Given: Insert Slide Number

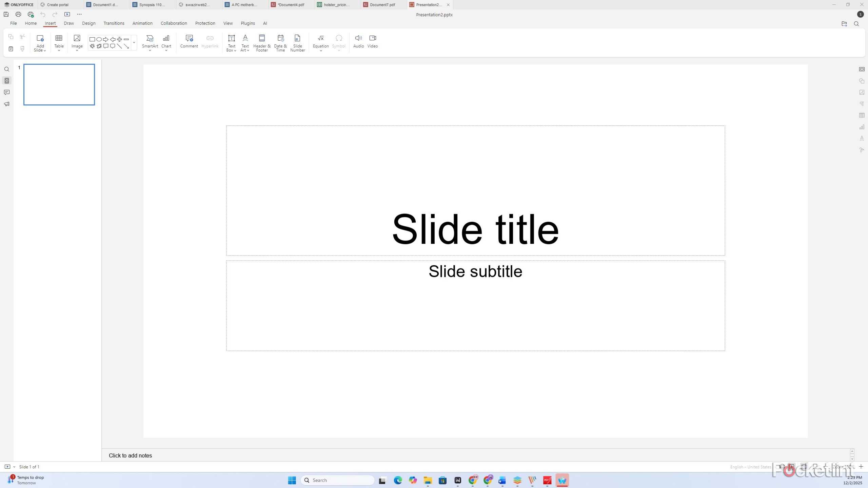Looking at the screenshot, I should point(297,43).
